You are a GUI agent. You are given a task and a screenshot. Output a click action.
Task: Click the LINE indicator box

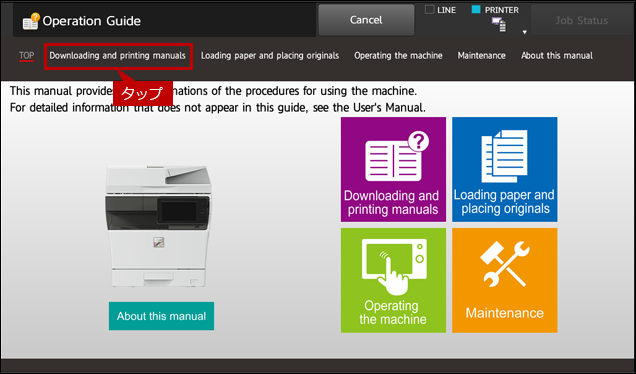pyautogui.click(x=429, y=9)
